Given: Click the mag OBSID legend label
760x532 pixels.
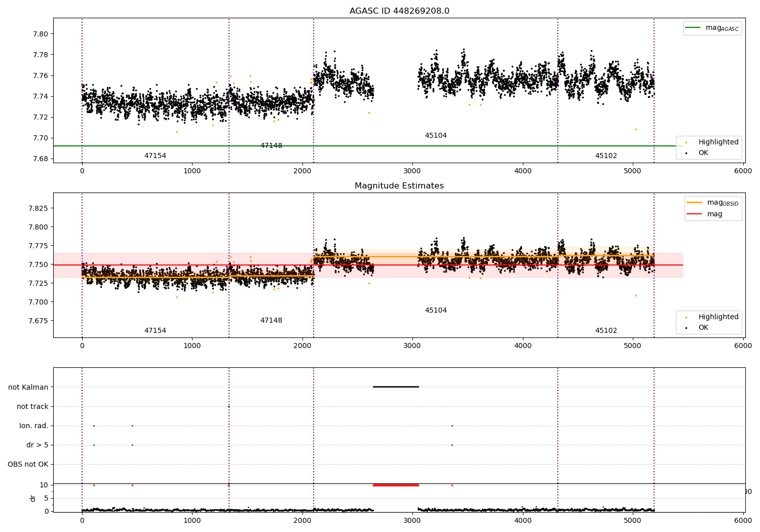Looking at the screenshot, I should [723, 203].
